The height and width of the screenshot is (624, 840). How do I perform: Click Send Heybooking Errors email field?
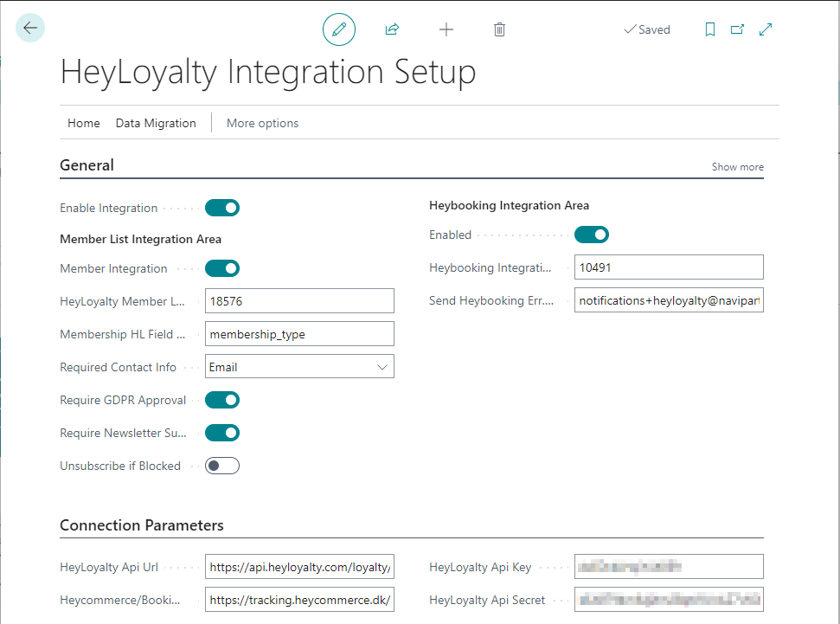coord(669,300)
